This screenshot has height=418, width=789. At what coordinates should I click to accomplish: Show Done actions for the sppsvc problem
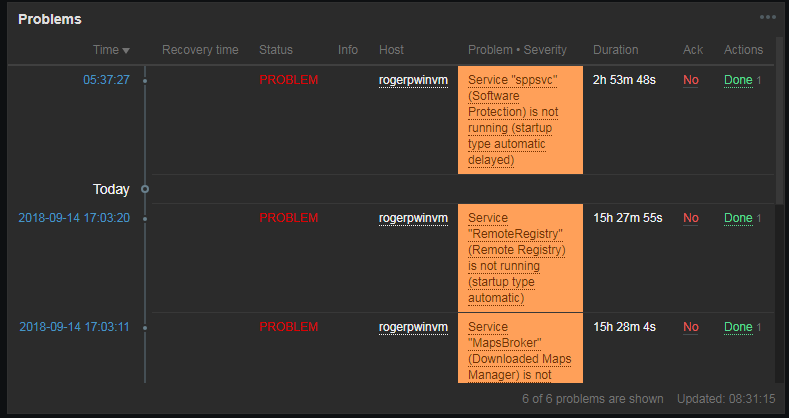click(x=738, y=79)
